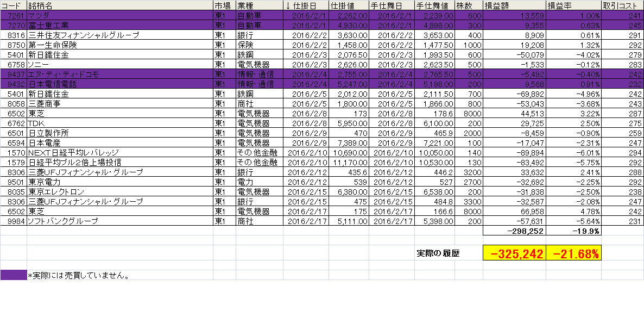
Task: Select the コード column header
Action: (x=14, y=5)
